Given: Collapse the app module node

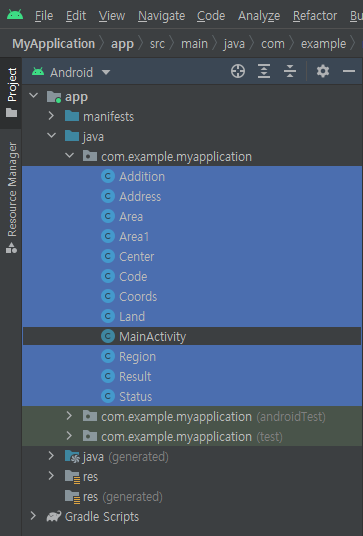Looking at the screenshot, I should click(33, 96).
